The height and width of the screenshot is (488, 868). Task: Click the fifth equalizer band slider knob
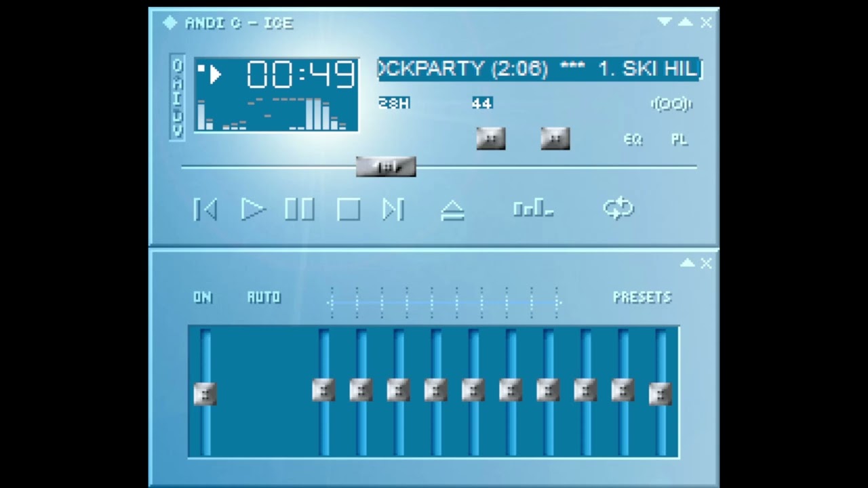pyautogui.click(x=473, y=390)
